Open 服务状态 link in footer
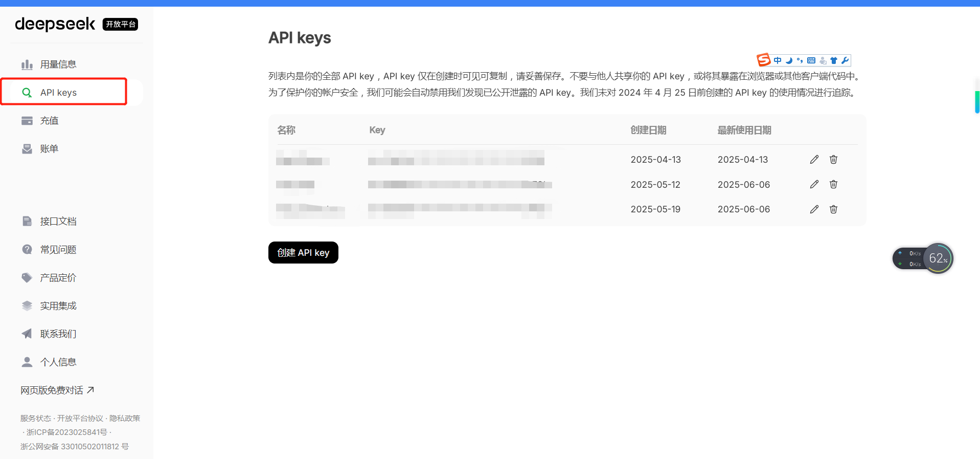This screenshot has height=459, width=980. pos(36,419)
